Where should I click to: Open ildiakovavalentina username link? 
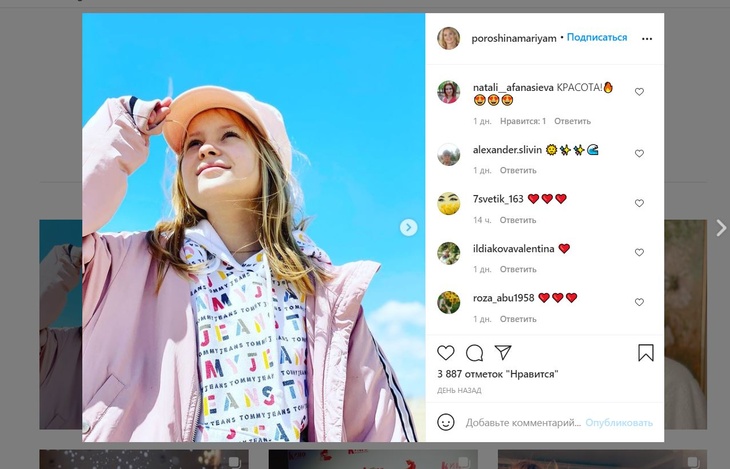point(514,249)
